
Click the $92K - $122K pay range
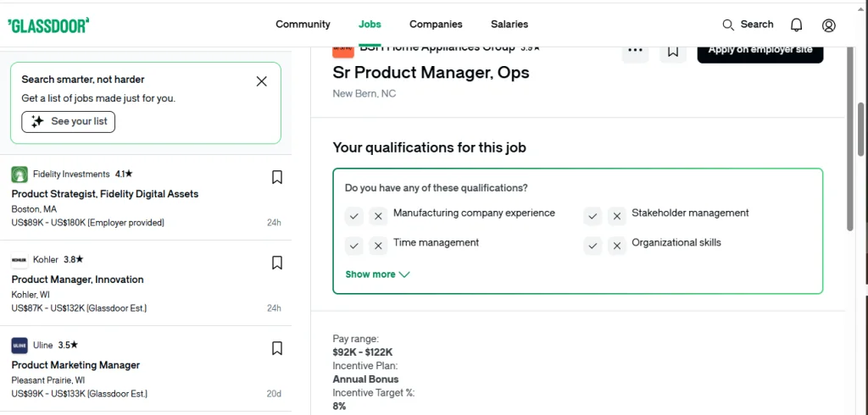(363, 352)
